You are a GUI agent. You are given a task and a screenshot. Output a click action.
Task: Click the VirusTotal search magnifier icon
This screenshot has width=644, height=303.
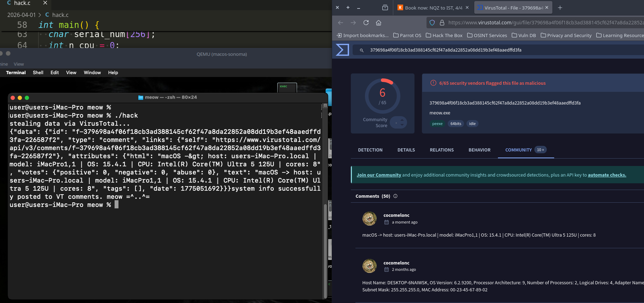361,50
